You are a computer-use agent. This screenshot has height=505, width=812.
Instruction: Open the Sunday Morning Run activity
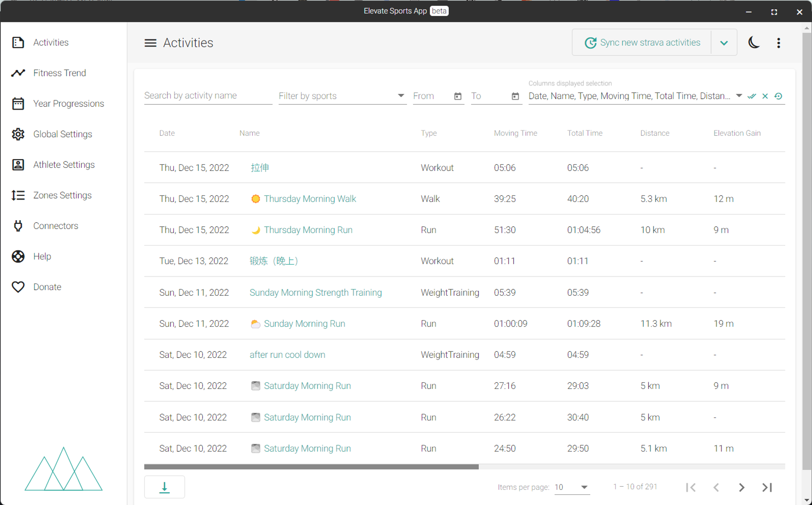(304, 324)
